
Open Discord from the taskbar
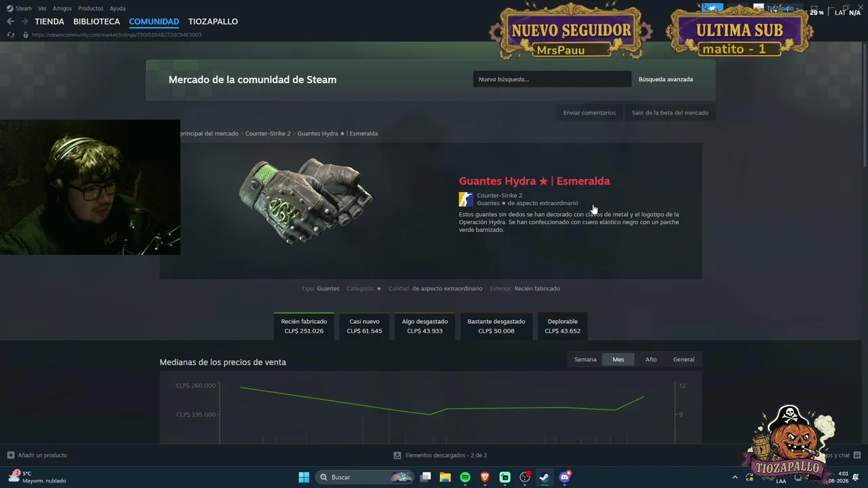pyautogui.click(x=565, y=477)
